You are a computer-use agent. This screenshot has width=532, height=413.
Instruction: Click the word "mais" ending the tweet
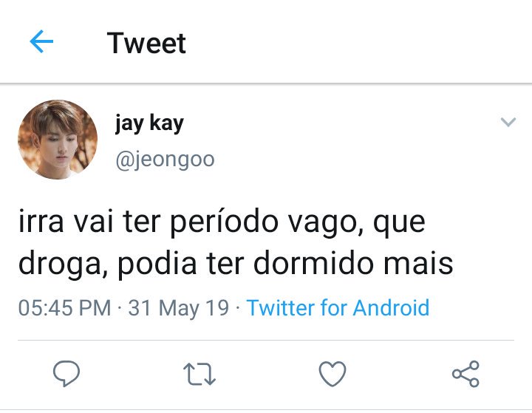point(418,263)
